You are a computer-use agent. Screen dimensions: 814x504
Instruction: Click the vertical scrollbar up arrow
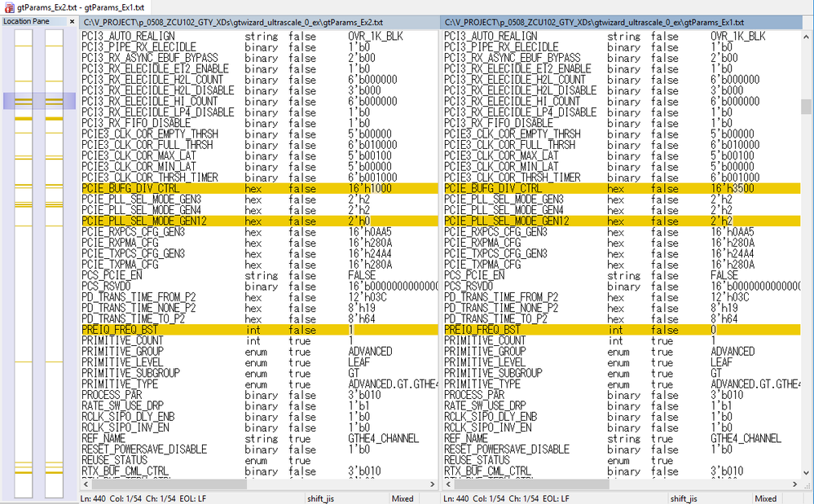tap(806, 37)
